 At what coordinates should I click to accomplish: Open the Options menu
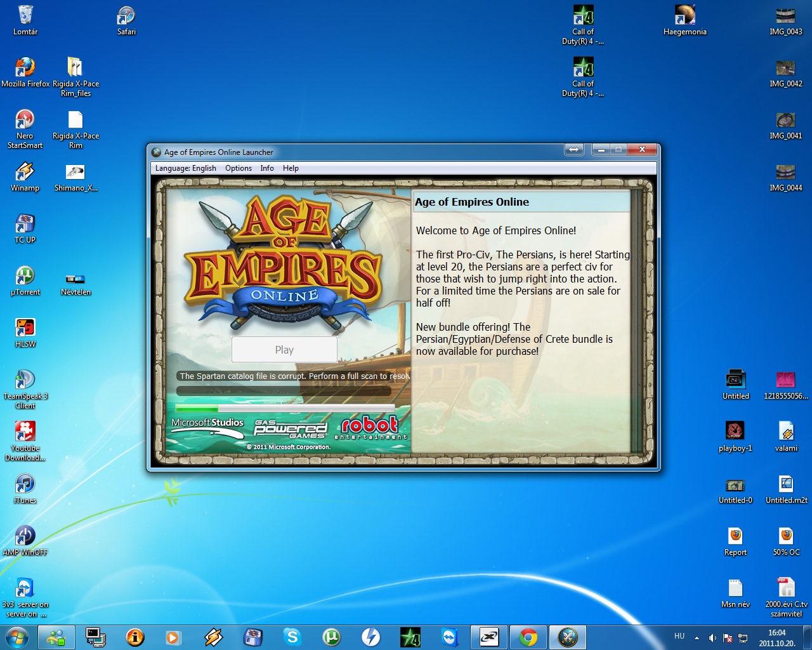239,168
